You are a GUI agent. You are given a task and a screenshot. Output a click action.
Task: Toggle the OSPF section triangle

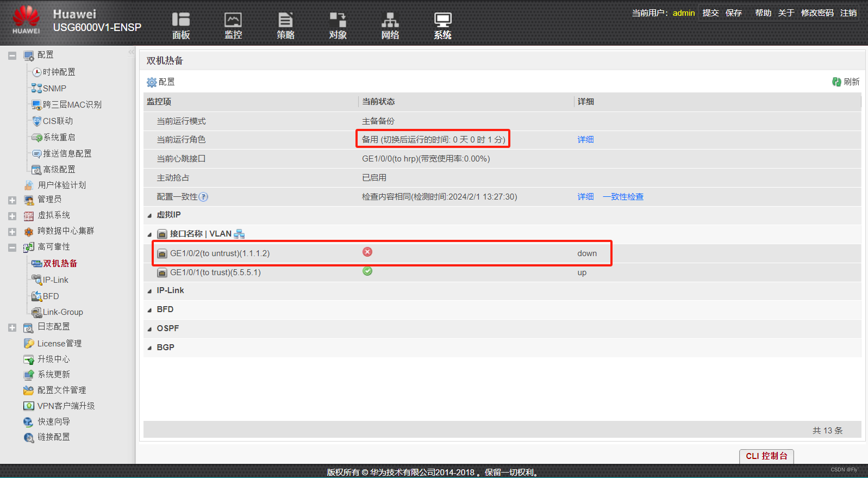click(x=149, y=330)
